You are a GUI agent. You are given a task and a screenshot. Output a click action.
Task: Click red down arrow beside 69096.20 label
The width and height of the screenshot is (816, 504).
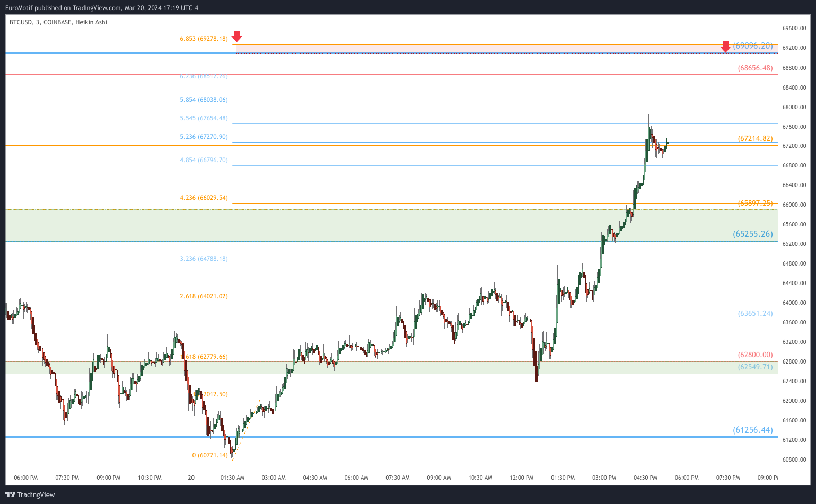(x=725, y=47)
